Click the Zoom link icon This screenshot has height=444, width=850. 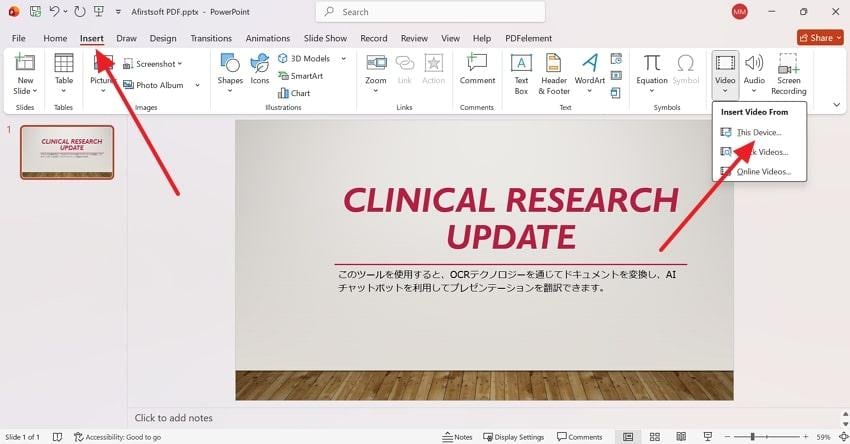point(376,63)
